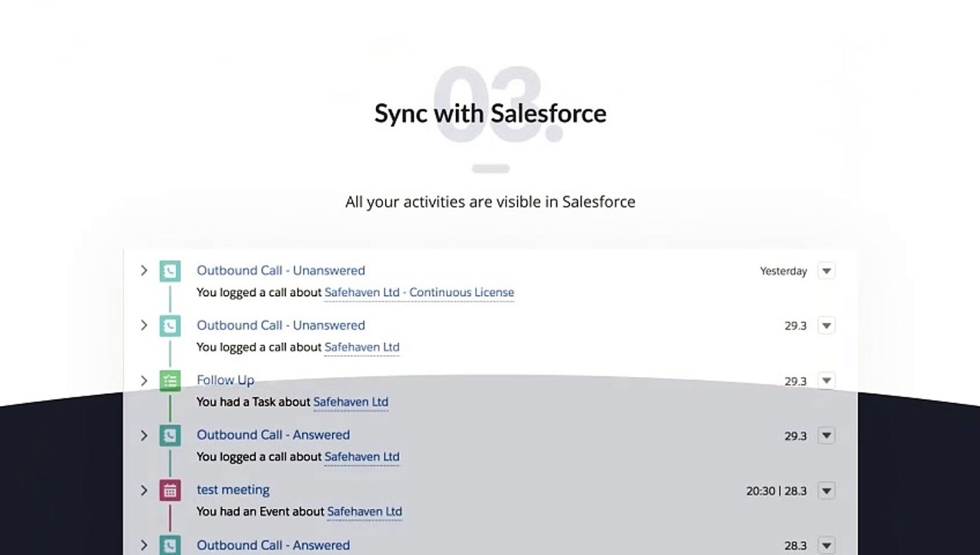The width and height of the screenshot is (980, 555).
Task: Open Safehaven Ltd link under 29.3 Outbound Call - Unanswered
Action: coord(361,348)
